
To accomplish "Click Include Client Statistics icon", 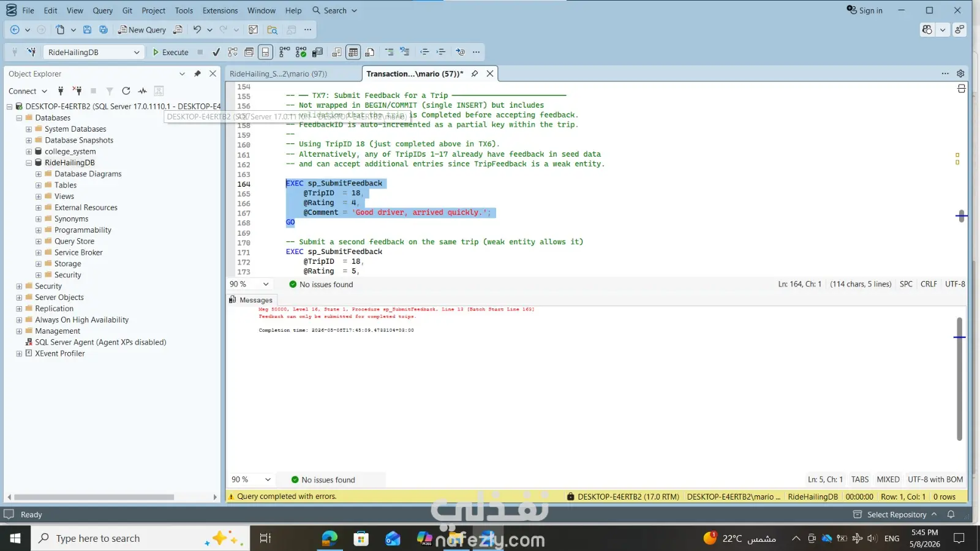I will [x=317, y=52].
